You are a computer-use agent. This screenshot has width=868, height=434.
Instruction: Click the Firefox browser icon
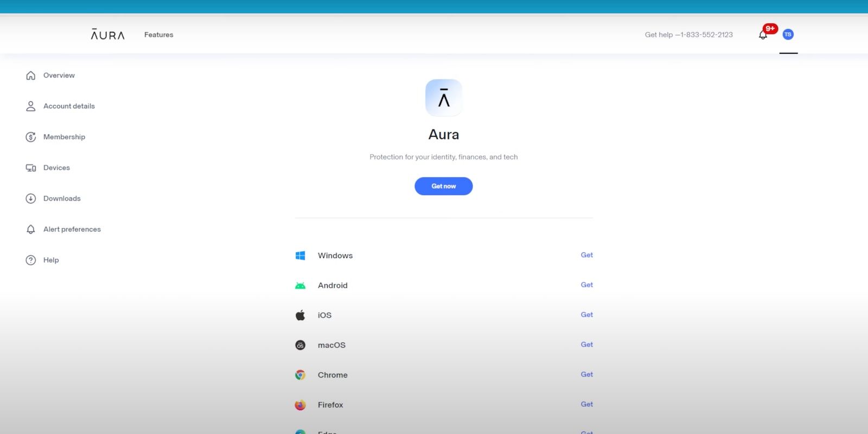click(300, 405)
